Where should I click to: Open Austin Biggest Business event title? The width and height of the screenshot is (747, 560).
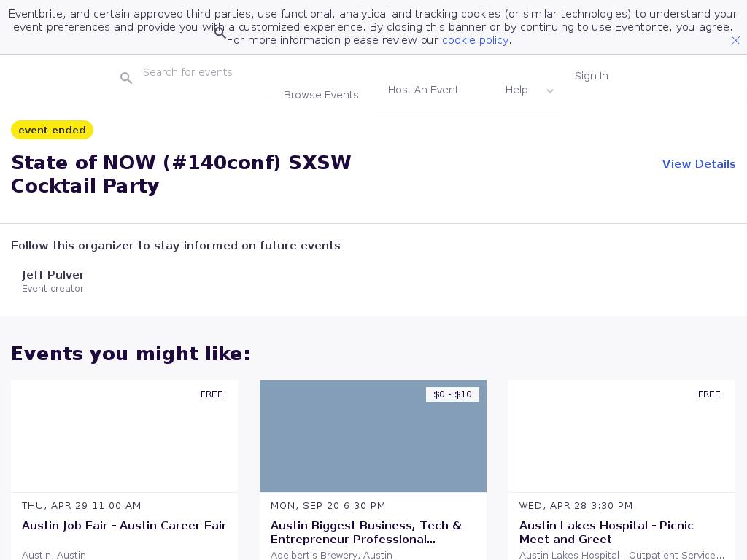(365, 532)
